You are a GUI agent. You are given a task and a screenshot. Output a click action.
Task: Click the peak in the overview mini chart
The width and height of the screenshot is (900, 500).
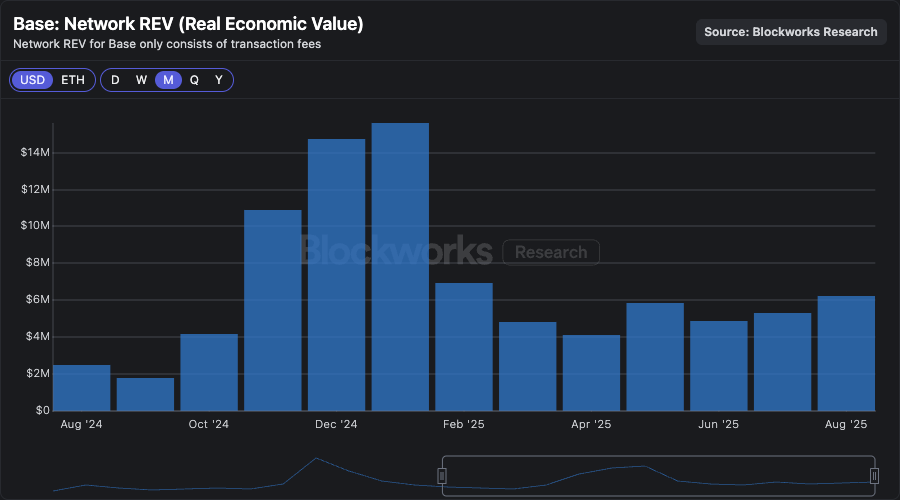(x=316, y=458)
